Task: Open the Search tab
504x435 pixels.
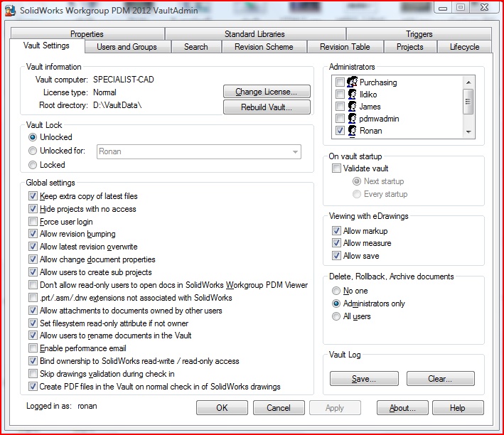Action: (x=196, y=47)
